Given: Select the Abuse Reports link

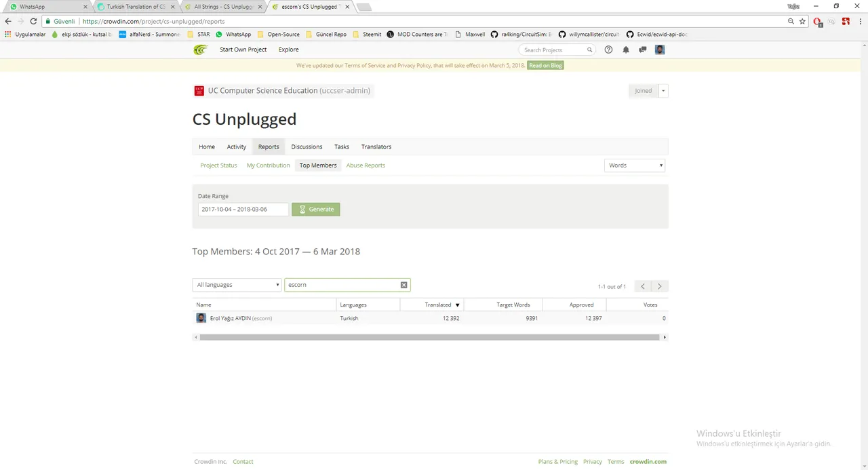Looking at the screenshot, I should [x=366, y=165].
